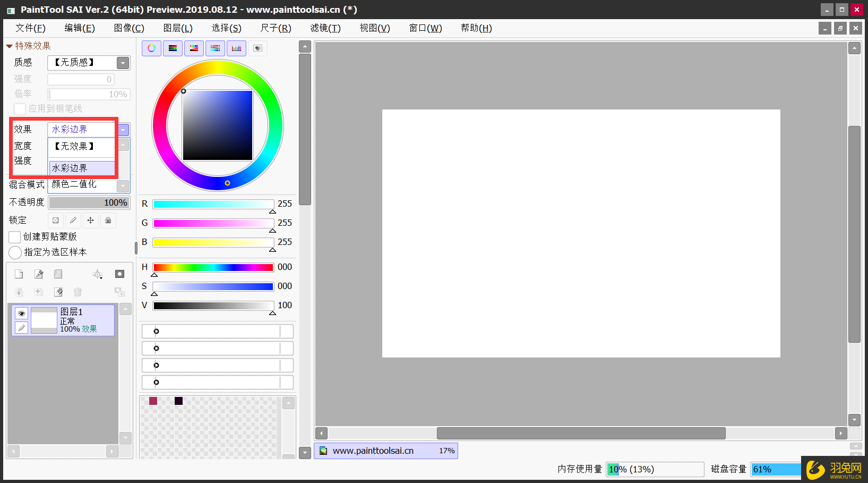Screen dimensions: 868x483
Task: Click the scratchpad panel button
Action: point(257,48)
